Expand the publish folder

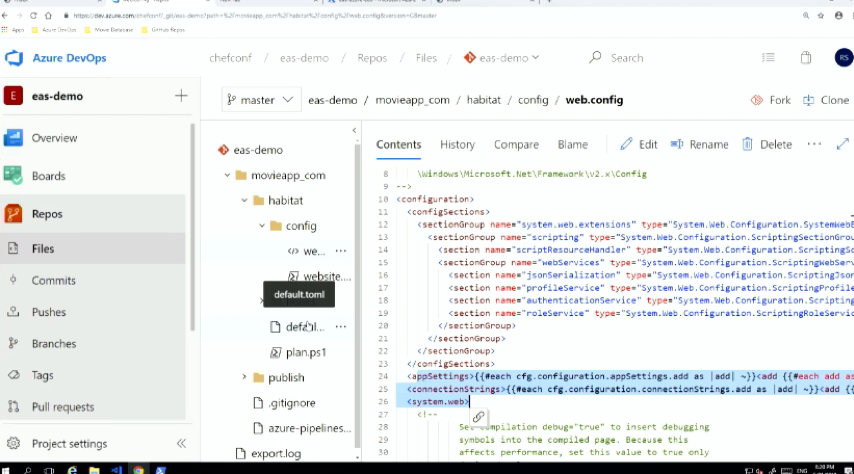pyautogui.click(x=245, y=377)
